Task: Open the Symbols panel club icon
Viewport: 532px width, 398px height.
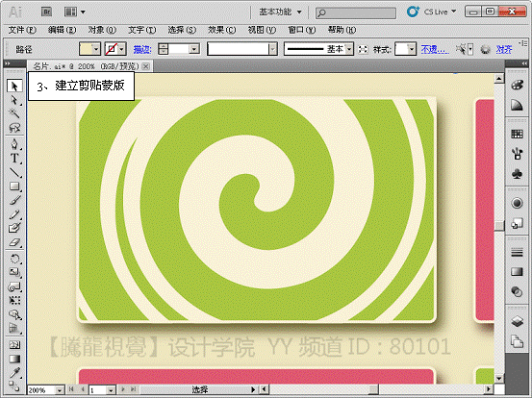Action: click(517, 174)
